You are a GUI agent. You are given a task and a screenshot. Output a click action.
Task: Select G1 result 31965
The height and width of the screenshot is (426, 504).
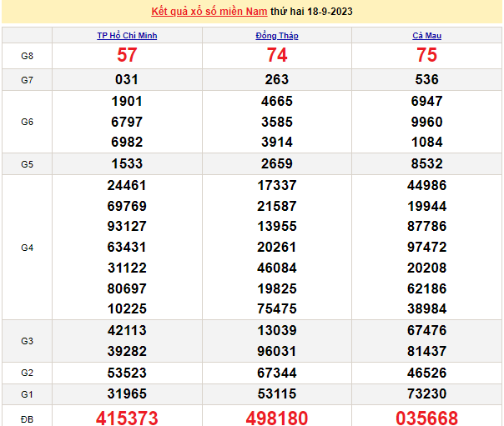127,393
